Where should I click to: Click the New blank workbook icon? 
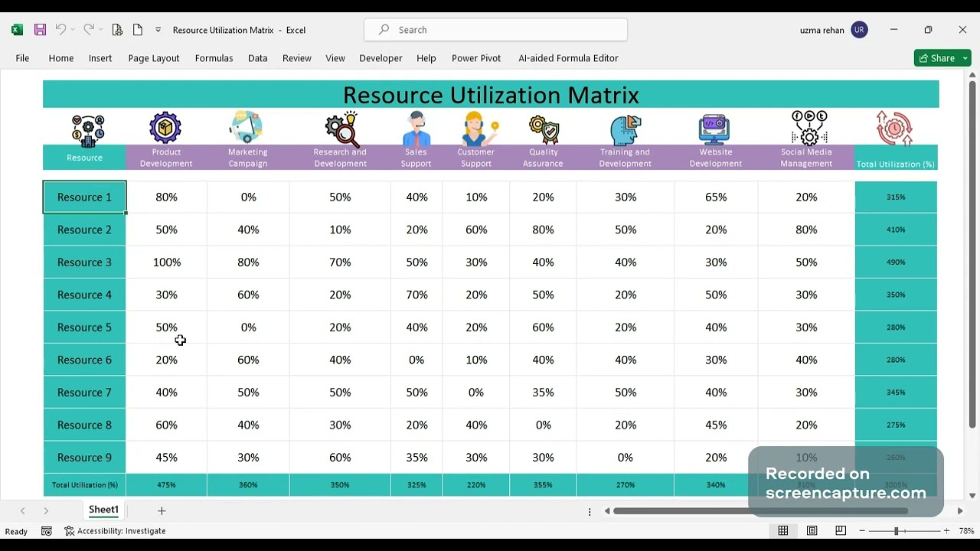tap(138, 30)
